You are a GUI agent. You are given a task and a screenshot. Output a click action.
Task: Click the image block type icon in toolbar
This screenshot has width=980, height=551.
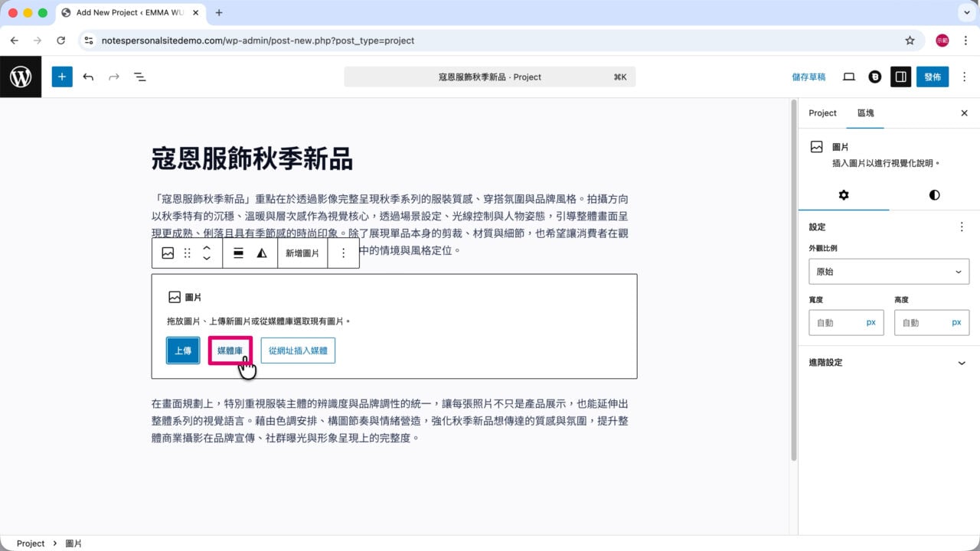(x=168, y=253)
